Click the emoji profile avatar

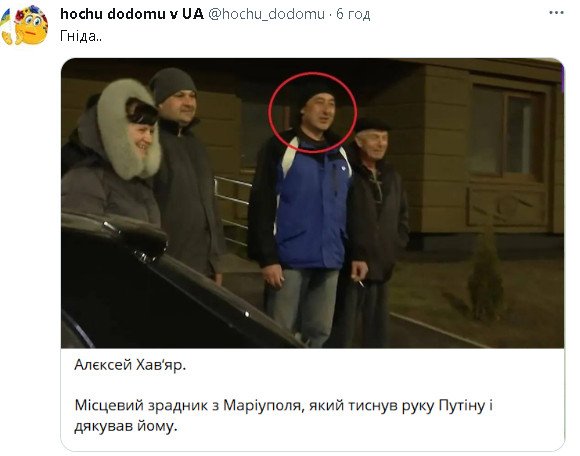coord(24,25)
